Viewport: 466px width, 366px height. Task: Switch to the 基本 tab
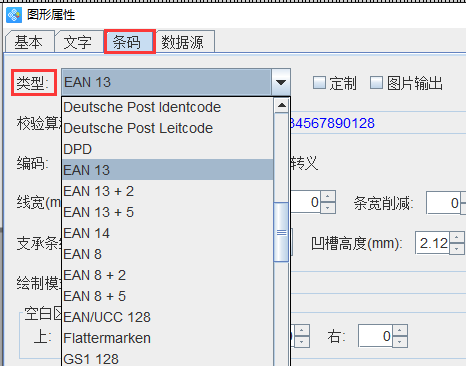pos(29,42)
